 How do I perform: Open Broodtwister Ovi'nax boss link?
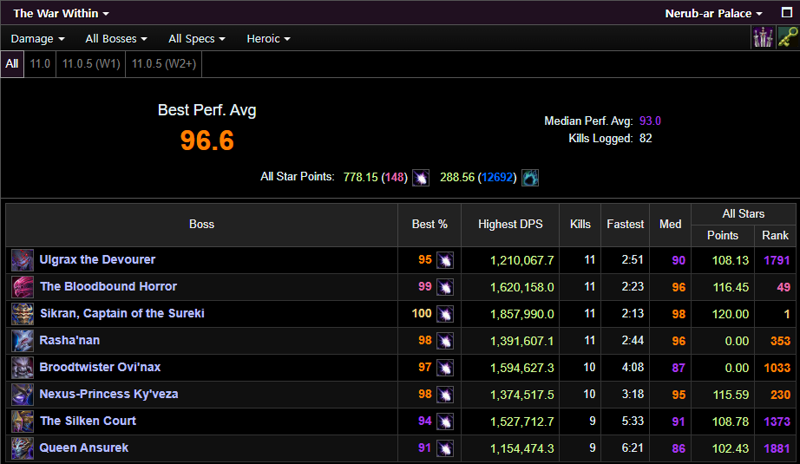(x=100, y=367)
